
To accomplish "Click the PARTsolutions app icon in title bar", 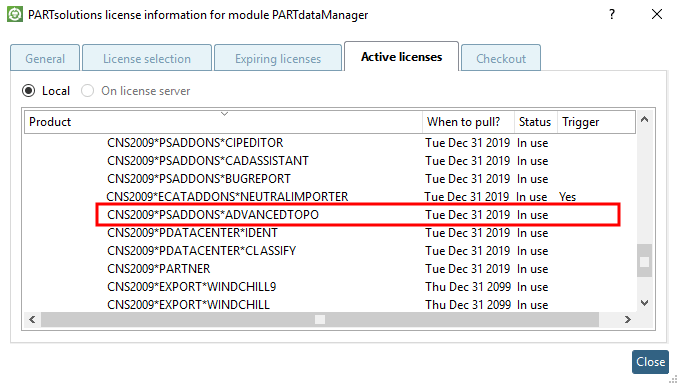I will [15, 14].
